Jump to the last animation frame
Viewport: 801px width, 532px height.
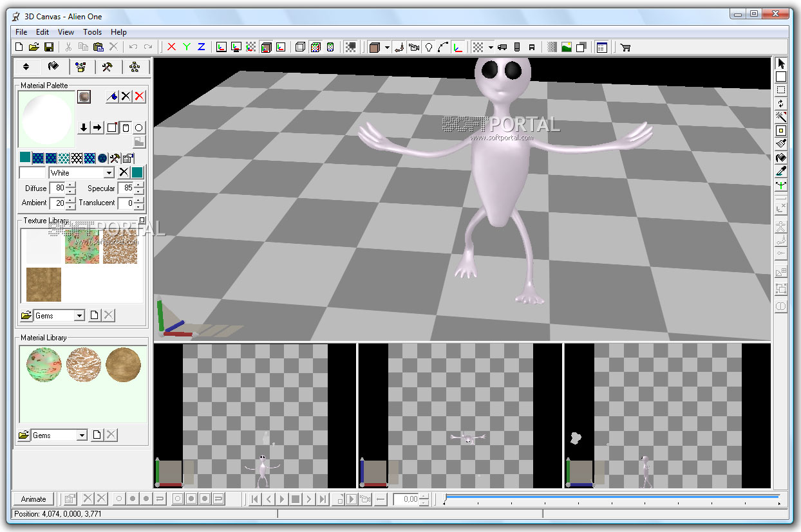(x=323, y=499)
